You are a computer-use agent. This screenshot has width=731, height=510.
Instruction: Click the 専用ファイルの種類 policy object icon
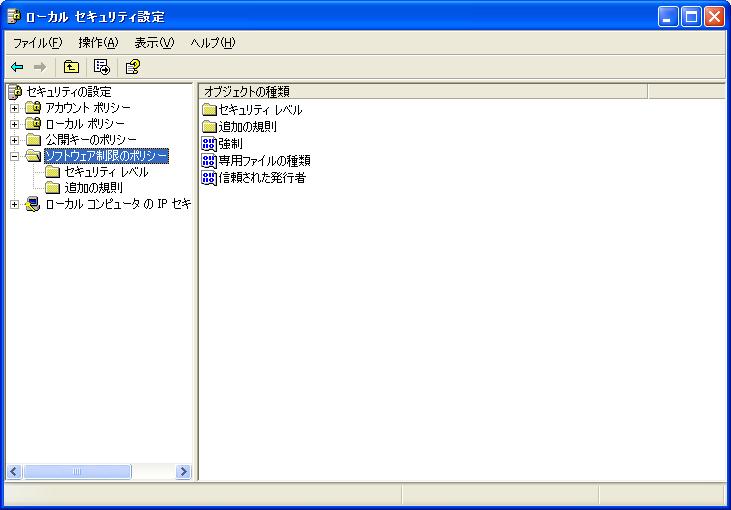coord(209,161)
